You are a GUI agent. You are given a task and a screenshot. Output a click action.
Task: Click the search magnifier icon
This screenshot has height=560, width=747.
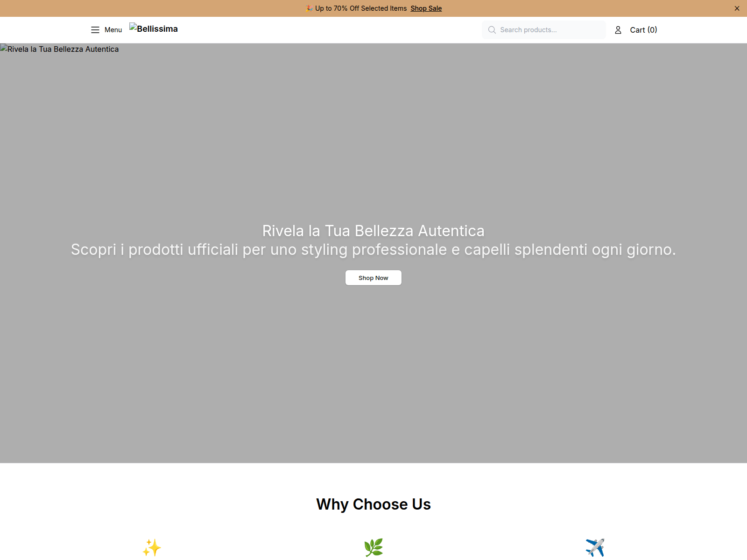tap(492, 30)
